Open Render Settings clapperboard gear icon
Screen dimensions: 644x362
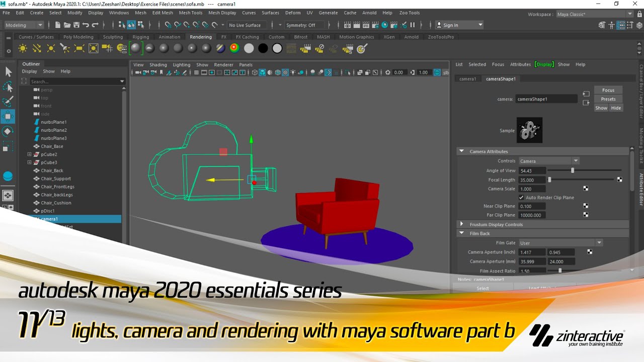pos(375,25)
